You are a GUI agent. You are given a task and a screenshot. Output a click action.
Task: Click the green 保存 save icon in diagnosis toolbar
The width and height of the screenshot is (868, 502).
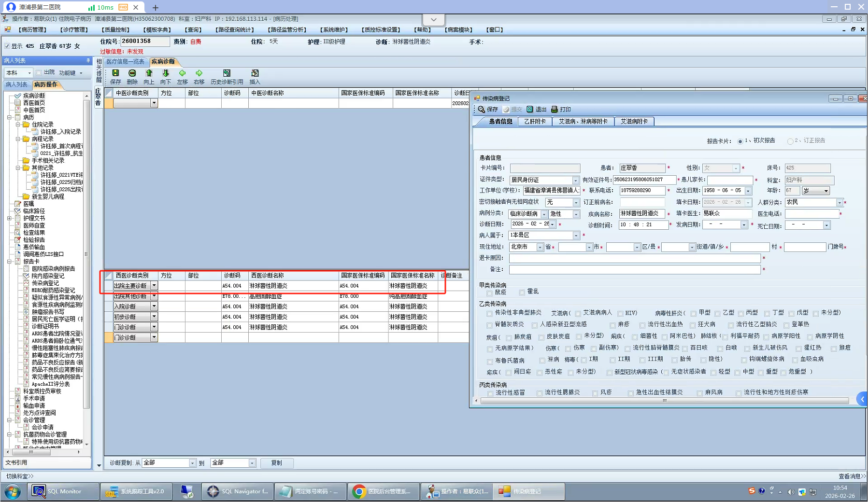point(115,73)
